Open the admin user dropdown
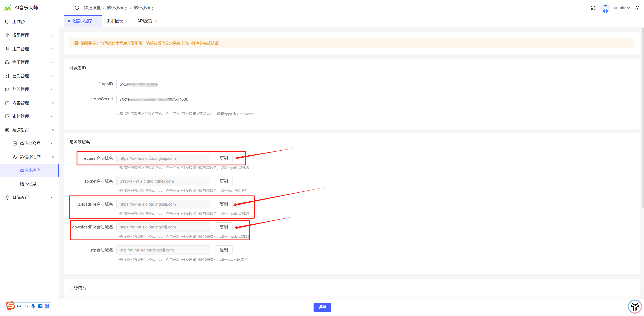644x316 pixels. click(622, 8)
